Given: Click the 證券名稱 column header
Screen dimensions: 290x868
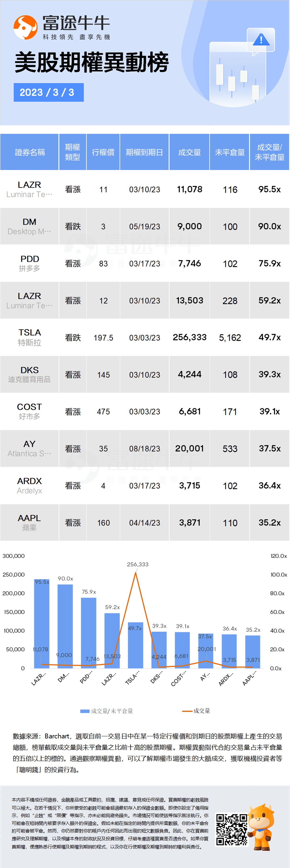Looking at the screenshot, I should click(x=30, y=152).
